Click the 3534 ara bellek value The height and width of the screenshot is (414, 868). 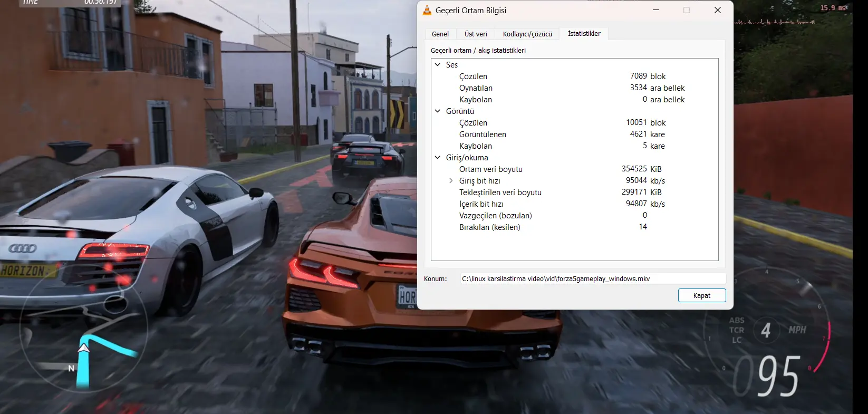[658, 88]
